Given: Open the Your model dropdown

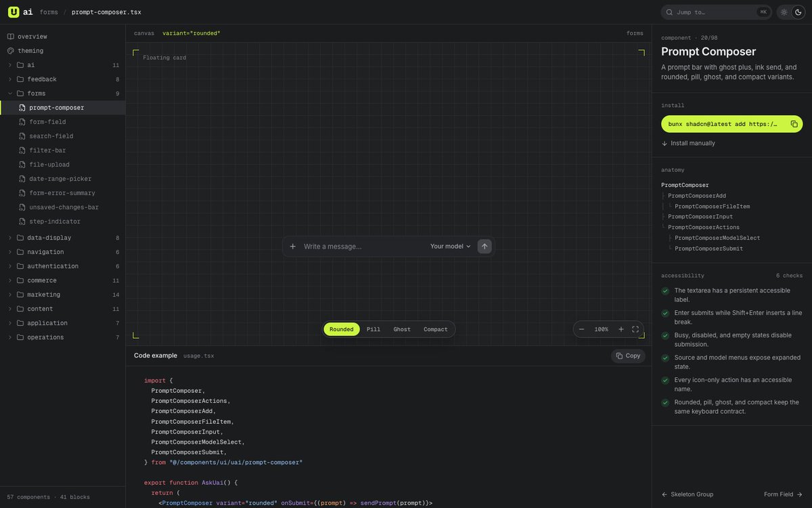Looking at the screenshot, I should coord(451,247).
